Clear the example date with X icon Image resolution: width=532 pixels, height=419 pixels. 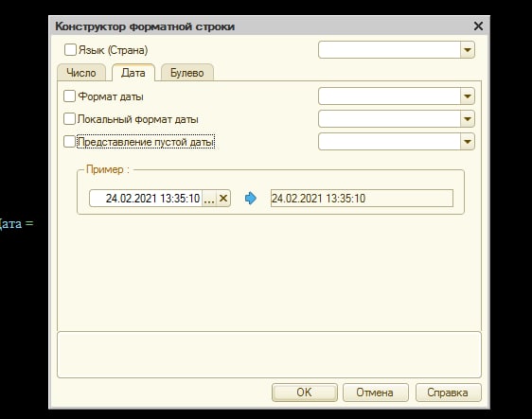(223, 199)
